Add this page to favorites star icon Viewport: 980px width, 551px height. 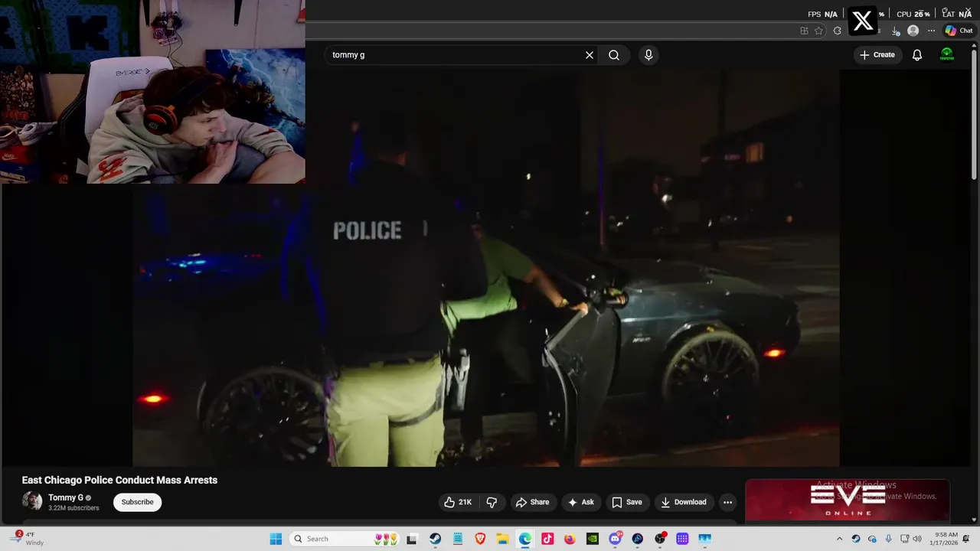point(818,31)
